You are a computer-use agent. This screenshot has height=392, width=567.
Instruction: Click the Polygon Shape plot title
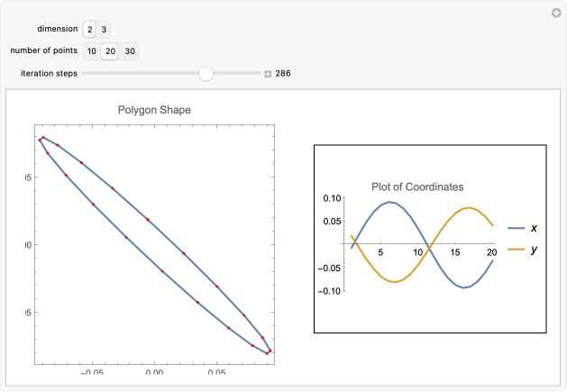pos(154,110)
